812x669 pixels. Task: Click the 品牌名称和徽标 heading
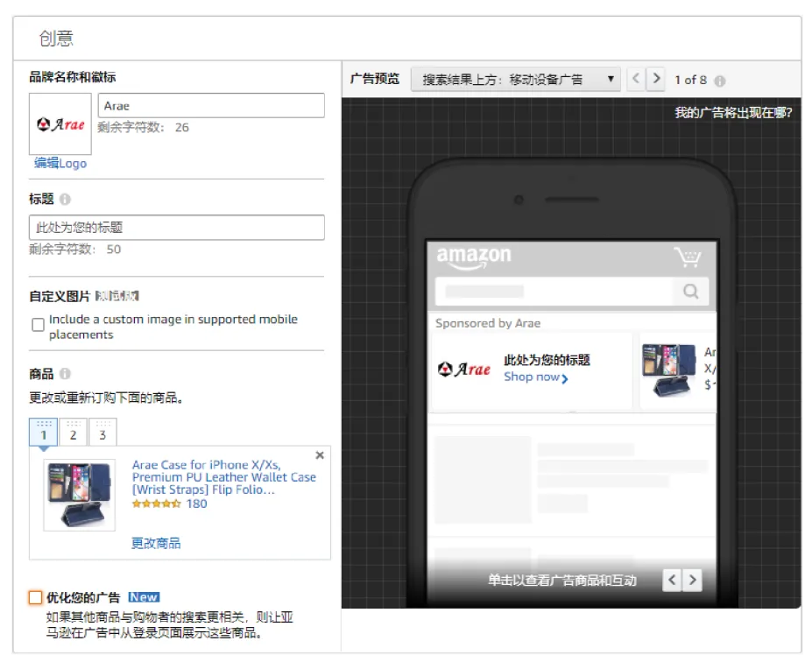pyautogui.click(x=73, y=77)
